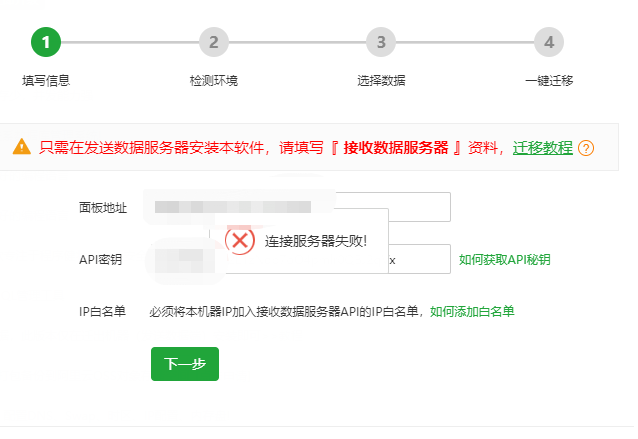Select the 检测环境 step label
The height and width of the screenshot is (439, 638).
click(214, 81)
